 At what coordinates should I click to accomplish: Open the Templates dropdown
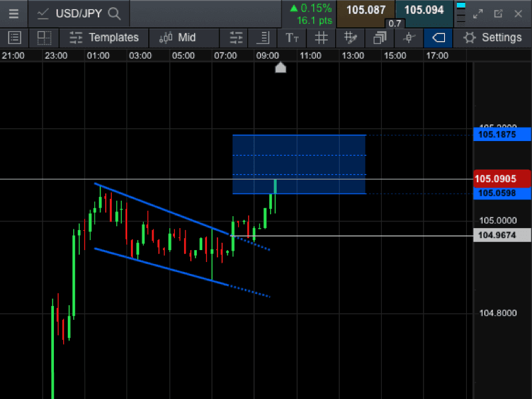tap(105, 38)
